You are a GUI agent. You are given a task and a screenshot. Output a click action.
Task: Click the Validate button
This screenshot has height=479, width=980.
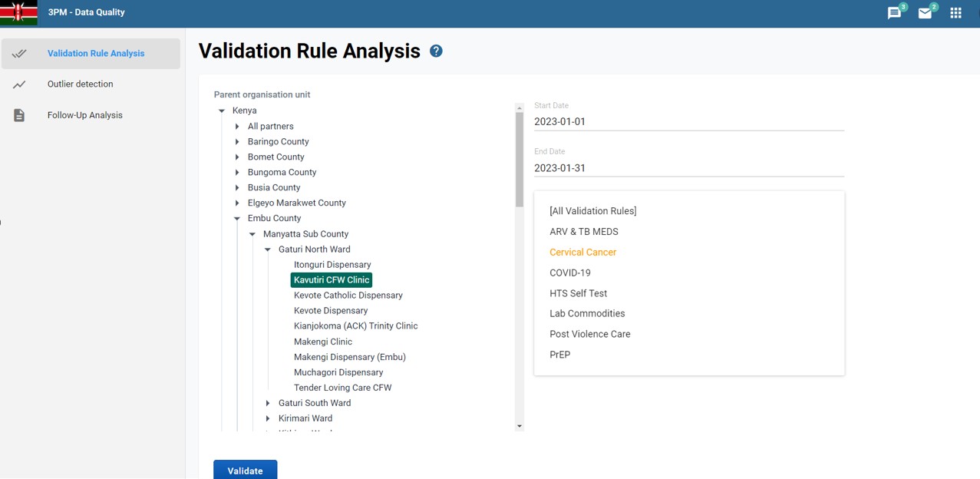click(x=246, y=471)
